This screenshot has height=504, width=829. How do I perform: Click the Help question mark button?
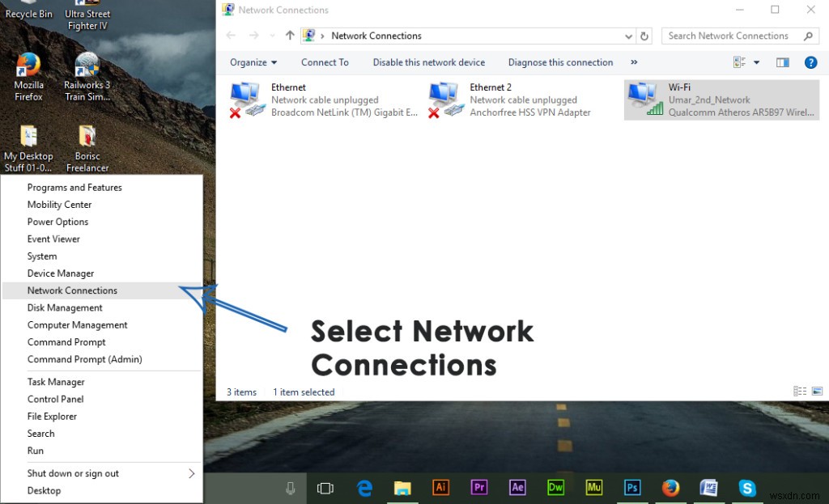(x=810, y=62)
